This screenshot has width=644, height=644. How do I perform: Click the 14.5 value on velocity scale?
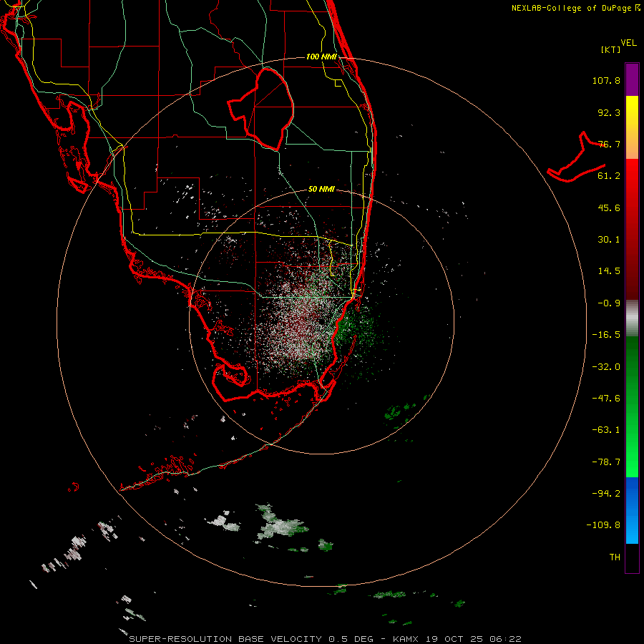click(609, 271)
